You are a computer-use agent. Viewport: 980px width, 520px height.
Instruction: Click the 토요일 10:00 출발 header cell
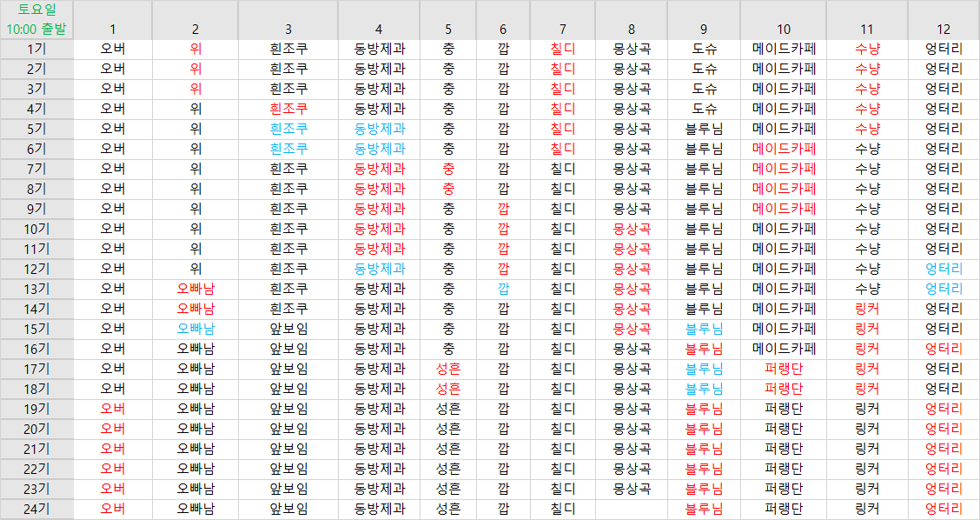[x=36, y=20]
